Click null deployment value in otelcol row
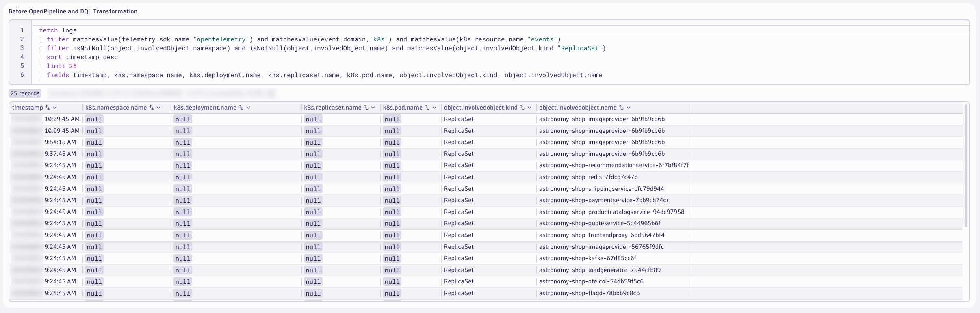 point(183,281)
